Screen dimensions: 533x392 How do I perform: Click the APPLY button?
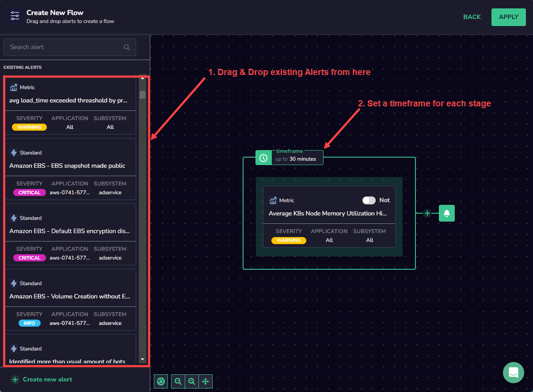click(509, 17)
